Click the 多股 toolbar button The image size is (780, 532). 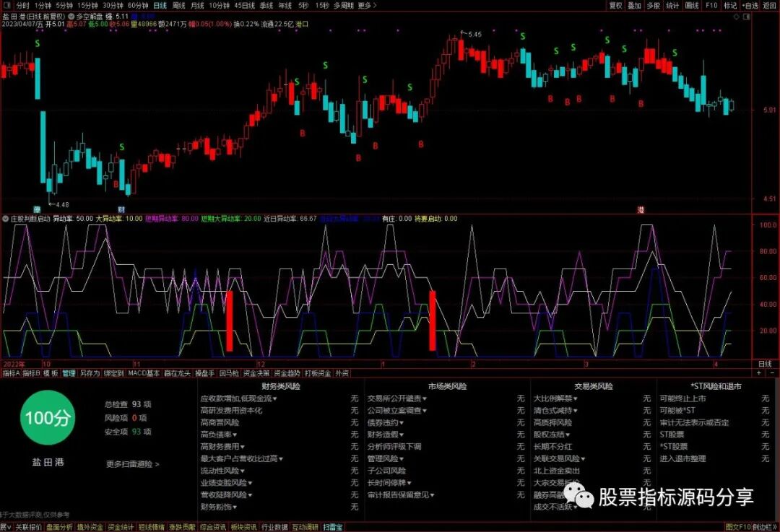tap(653, 6)
